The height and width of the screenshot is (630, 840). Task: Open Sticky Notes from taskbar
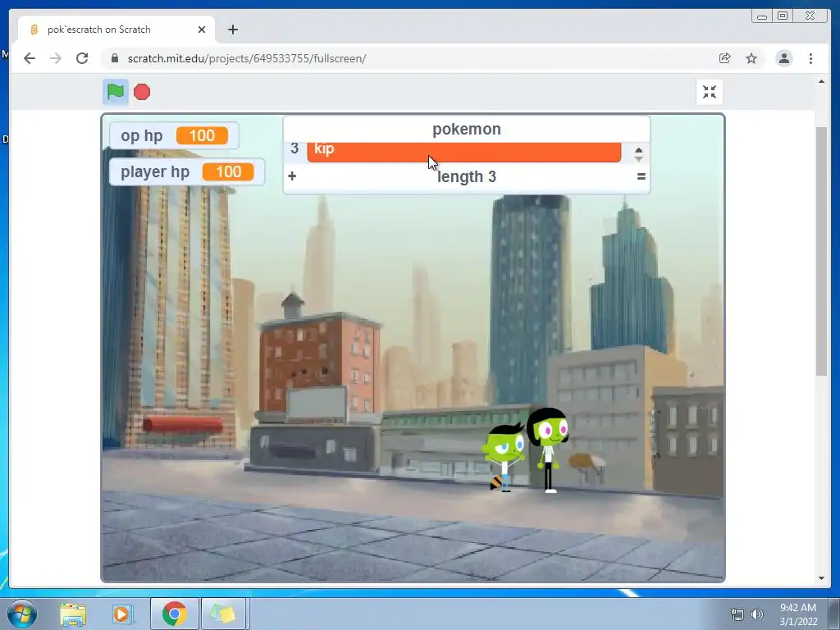223,614
